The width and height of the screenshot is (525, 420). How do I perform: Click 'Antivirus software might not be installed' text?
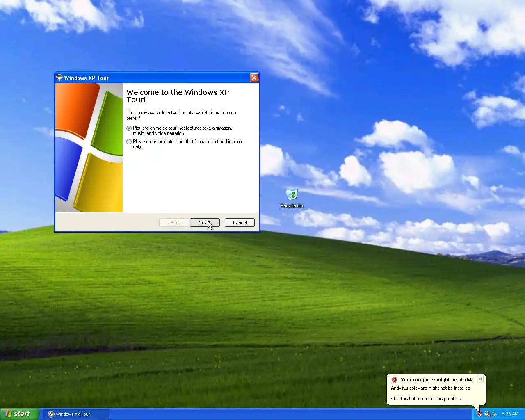coord(431,388)
